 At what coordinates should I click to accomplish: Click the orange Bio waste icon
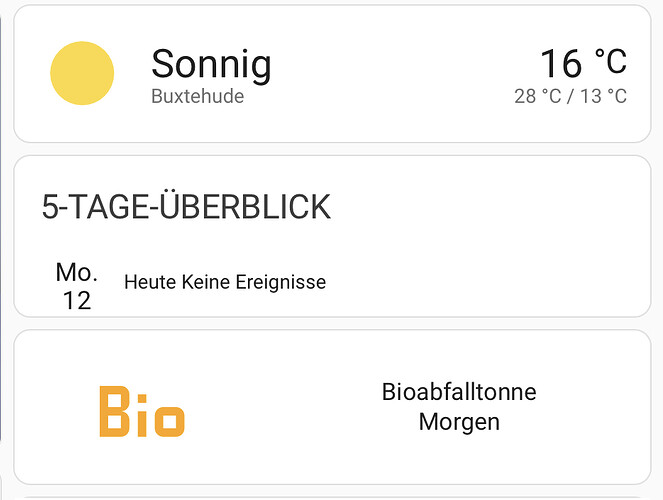[142, 411]
